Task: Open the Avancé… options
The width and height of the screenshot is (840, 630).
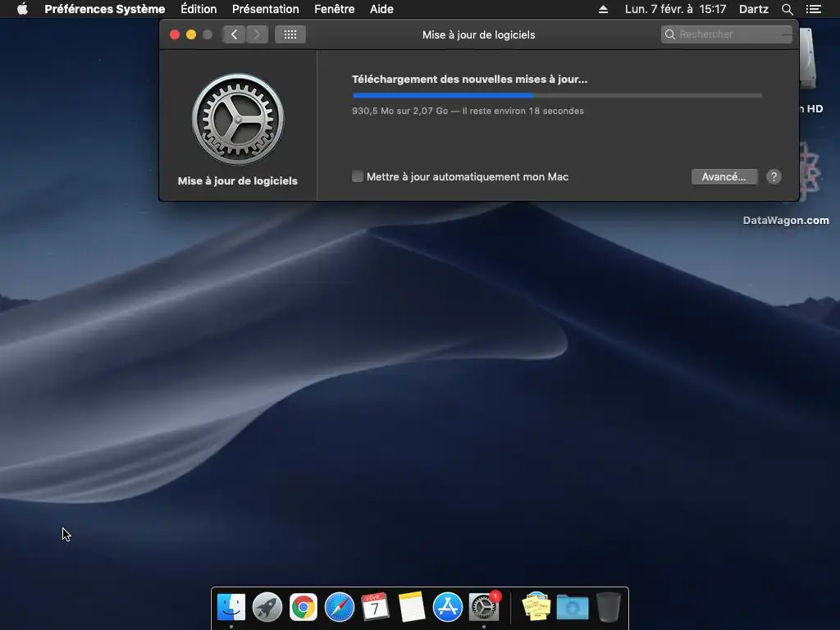Action: [724, 177]
